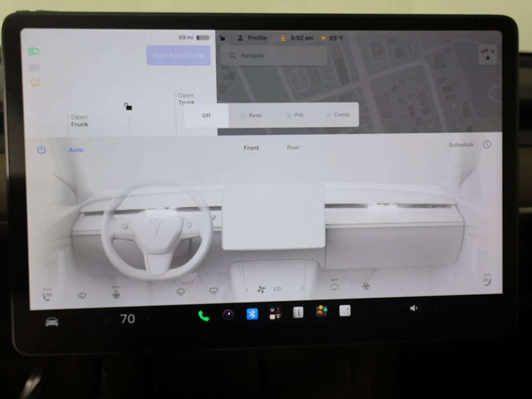This screenshot has height=399, width=532.
Task: Tap the gray light indicator icon
Action: point(34,67)
